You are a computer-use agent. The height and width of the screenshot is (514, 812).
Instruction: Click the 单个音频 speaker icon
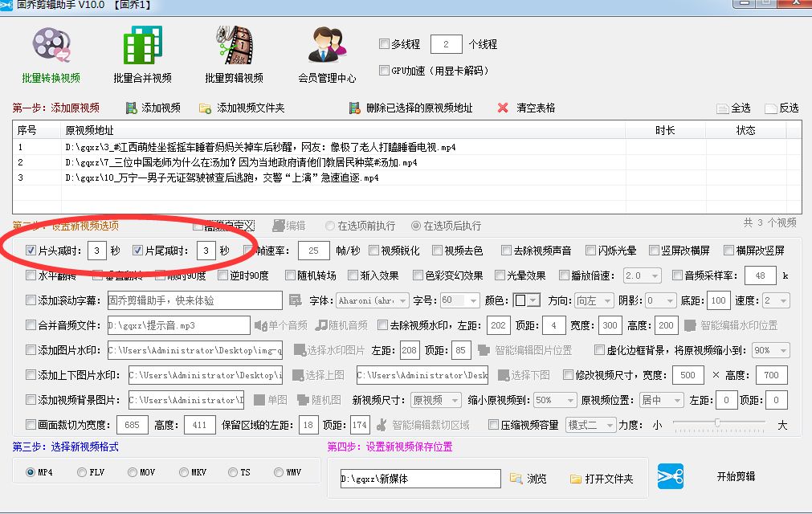click(260, 325)
